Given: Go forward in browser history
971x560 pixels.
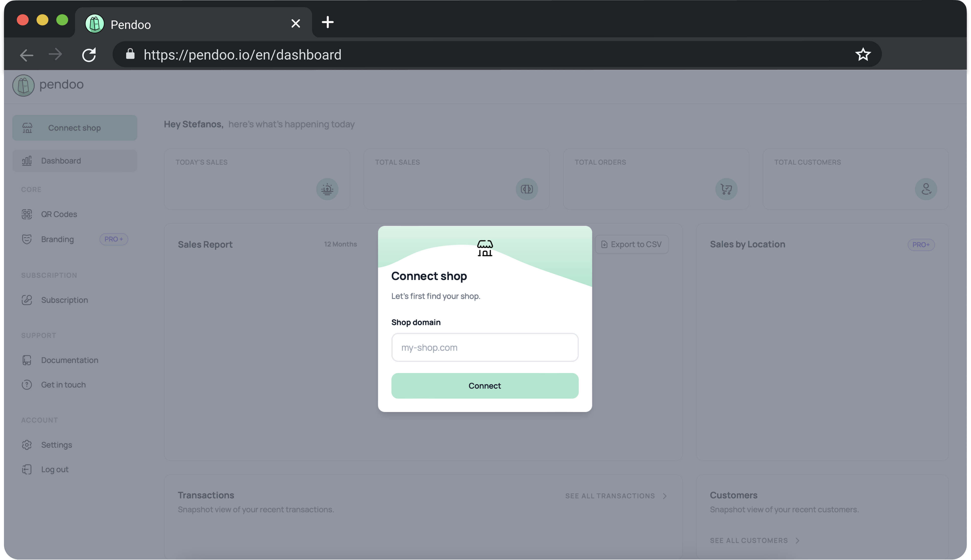Looking at the screenshot, I should [x=55, y=54].
